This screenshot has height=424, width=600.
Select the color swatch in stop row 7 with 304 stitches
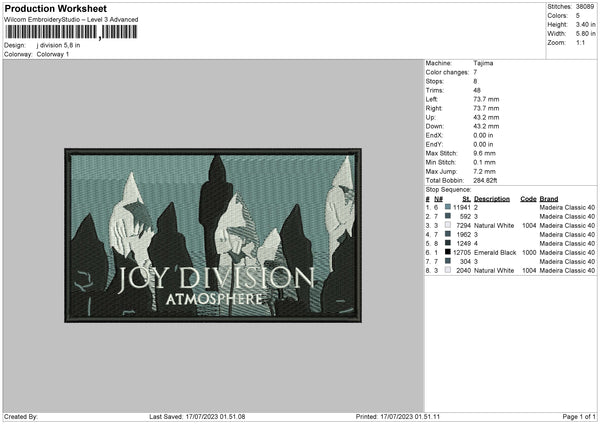(448, 261)
